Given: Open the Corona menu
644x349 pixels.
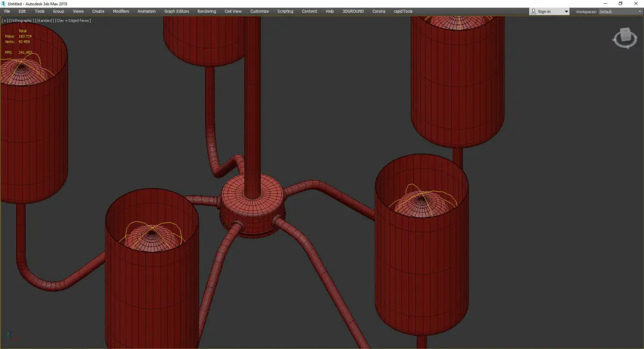Looking at the screenshot, I should [378, 11].
